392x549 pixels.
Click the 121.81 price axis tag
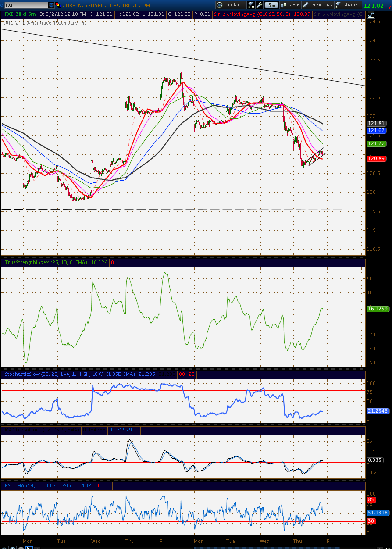[x=377, y=124]
